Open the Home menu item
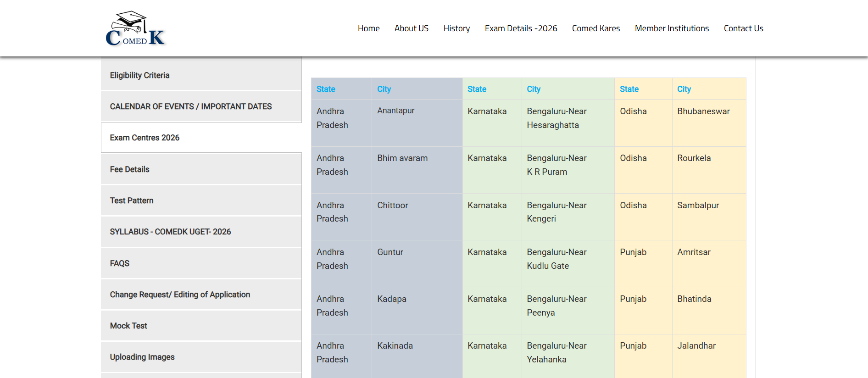The width and height of the screenshot is (868, 378). coord(368,28)
